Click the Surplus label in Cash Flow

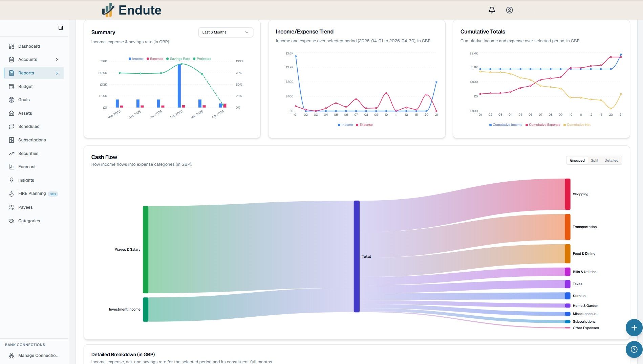pos(579,296)
